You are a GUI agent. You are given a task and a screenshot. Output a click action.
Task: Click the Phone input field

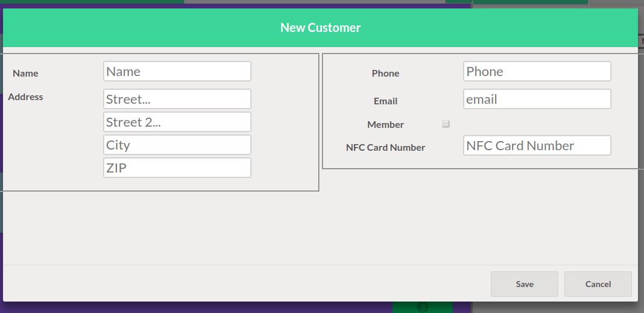[x=537, y=71]
